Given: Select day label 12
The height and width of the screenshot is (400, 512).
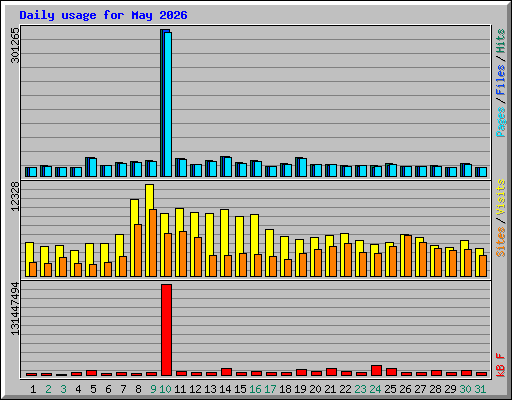Looking at the screenshot, I should tap(195, 389).
